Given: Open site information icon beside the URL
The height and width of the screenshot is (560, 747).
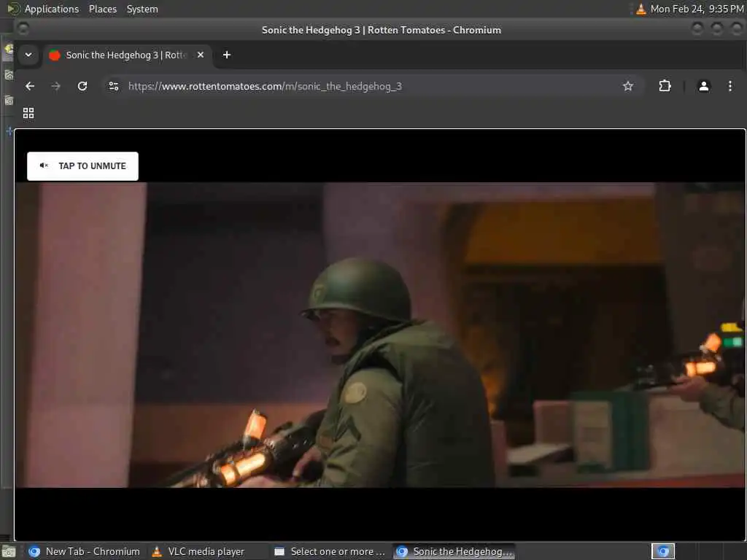Looking at the screenshot, I should click(114, 86).
